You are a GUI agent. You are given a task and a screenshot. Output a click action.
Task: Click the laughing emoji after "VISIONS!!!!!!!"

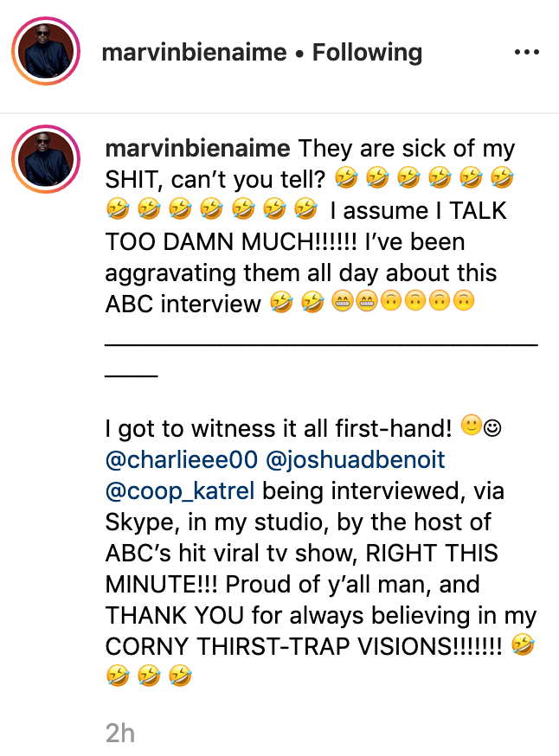point(523,645)
